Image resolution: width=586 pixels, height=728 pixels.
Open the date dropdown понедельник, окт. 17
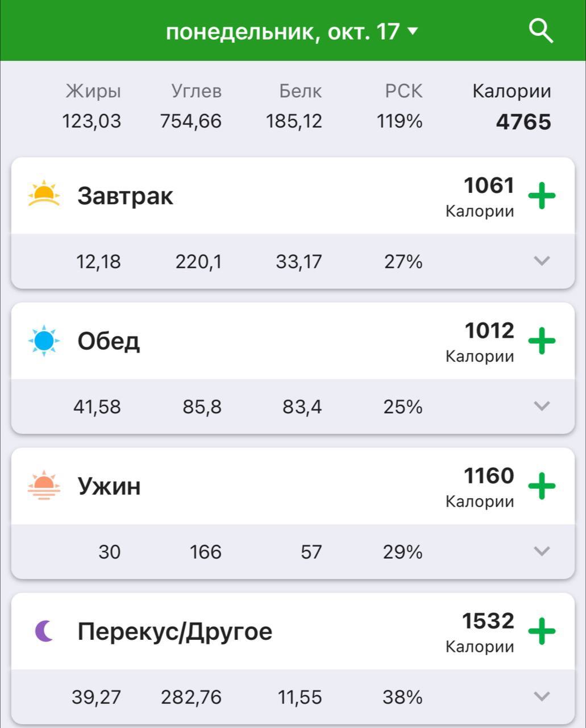292,31
